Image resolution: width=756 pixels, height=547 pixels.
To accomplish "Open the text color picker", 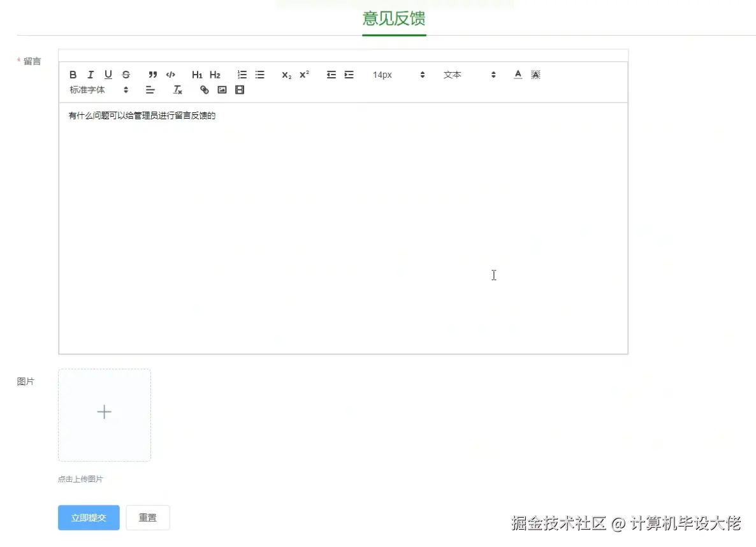I will coord(518,75).
